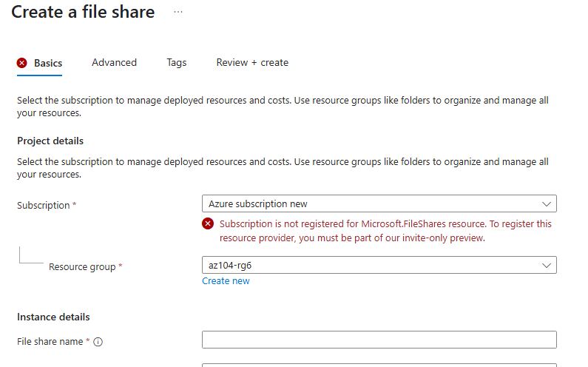Click the red error icon on the Basics tab
The width and height of the screenshot is (588, 367).
coord(22,63)
